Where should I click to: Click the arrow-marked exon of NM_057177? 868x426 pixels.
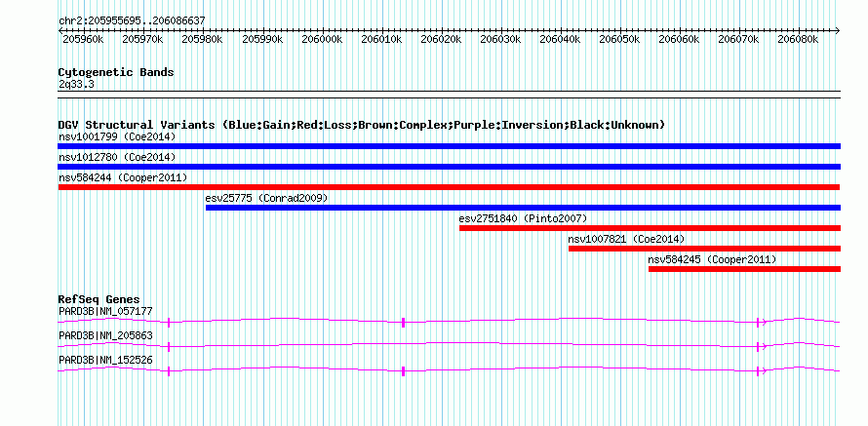pos(759,323)
